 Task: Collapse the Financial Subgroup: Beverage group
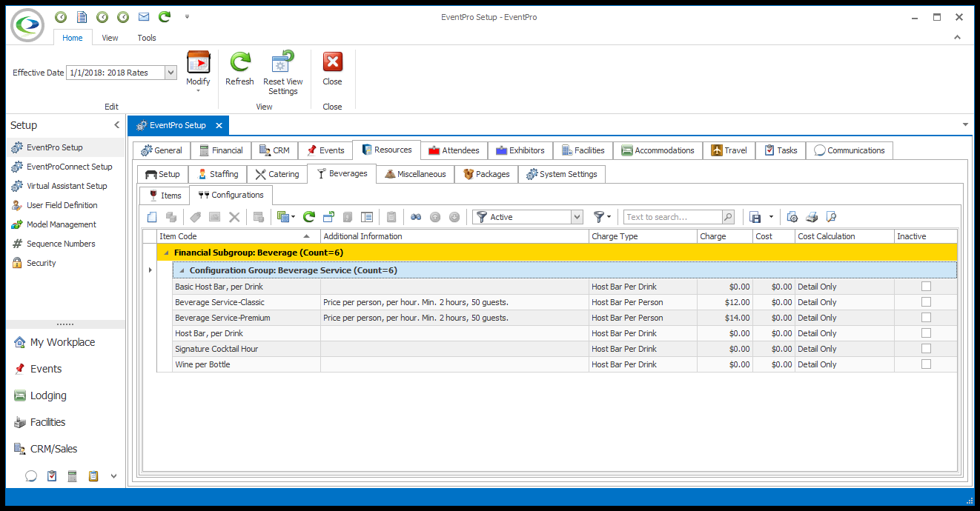point(165,253)
